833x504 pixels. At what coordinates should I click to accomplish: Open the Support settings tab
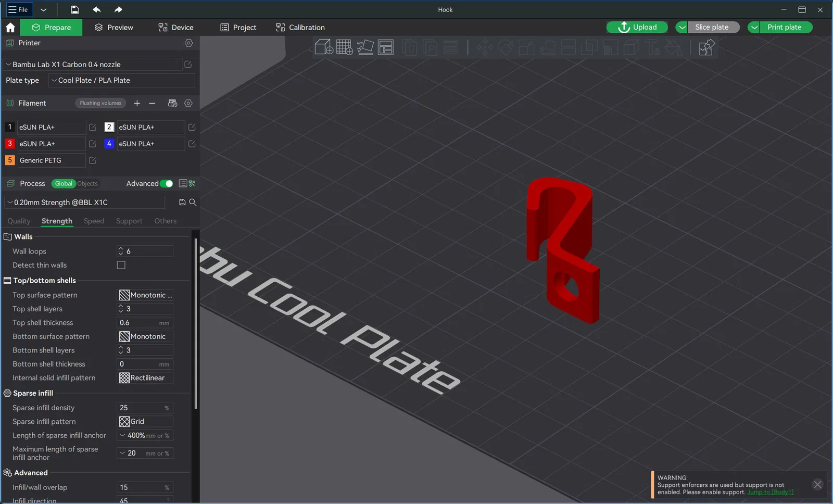pos(129,221)
